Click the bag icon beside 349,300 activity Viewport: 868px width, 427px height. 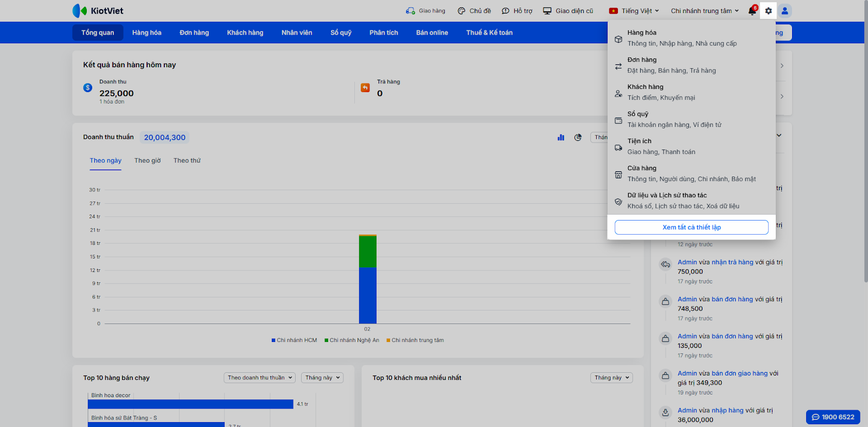[x=665, y=376]
